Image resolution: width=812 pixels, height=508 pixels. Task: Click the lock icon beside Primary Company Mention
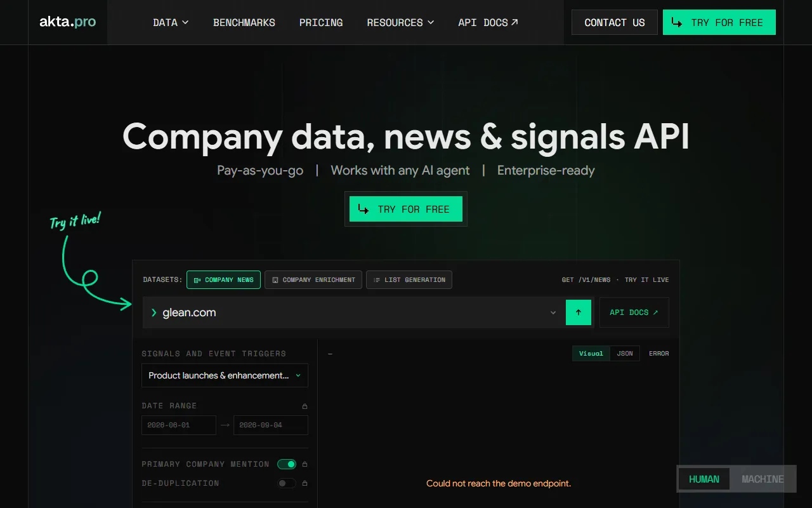304,464
